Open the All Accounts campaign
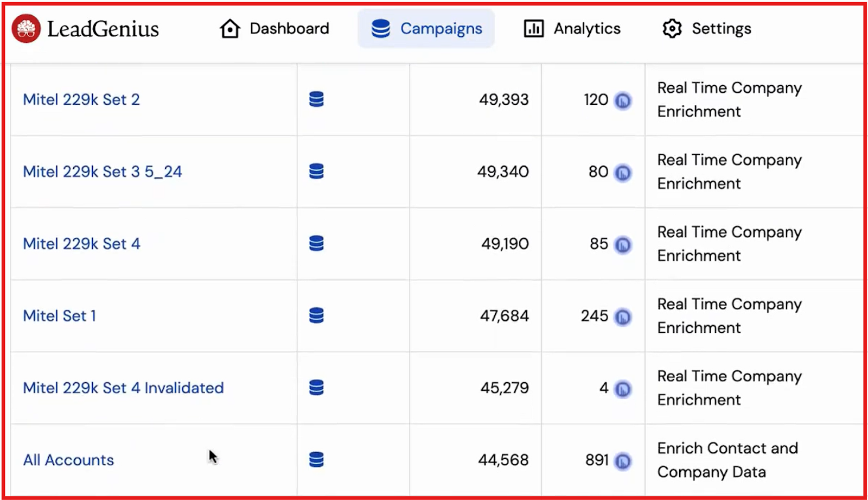This screenshot has width=868, height=500. click(68, 459)
